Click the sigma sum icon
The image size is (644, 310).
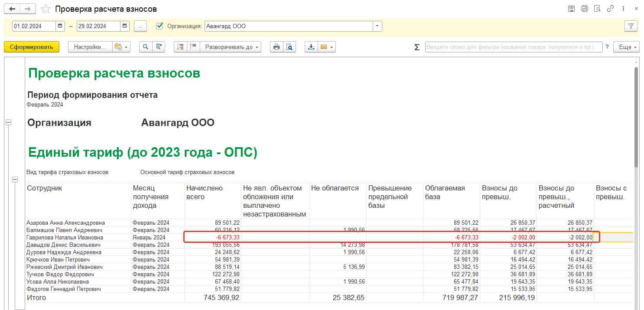(x=417, y=47)
